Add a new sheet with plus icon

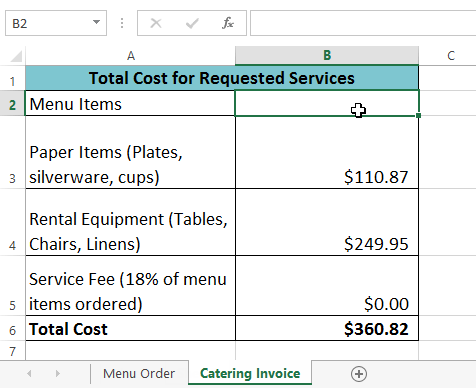click(359, 374)
